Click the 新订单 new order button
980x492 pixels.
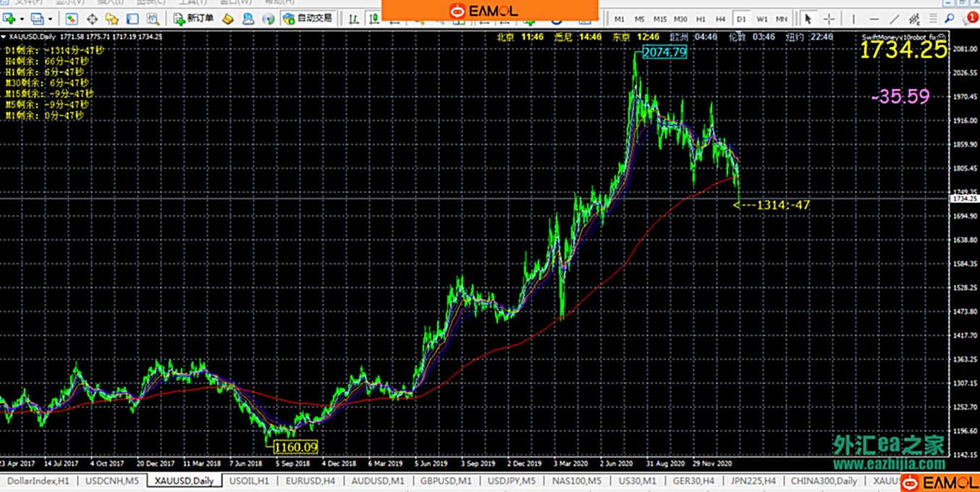tap(193, 18)
